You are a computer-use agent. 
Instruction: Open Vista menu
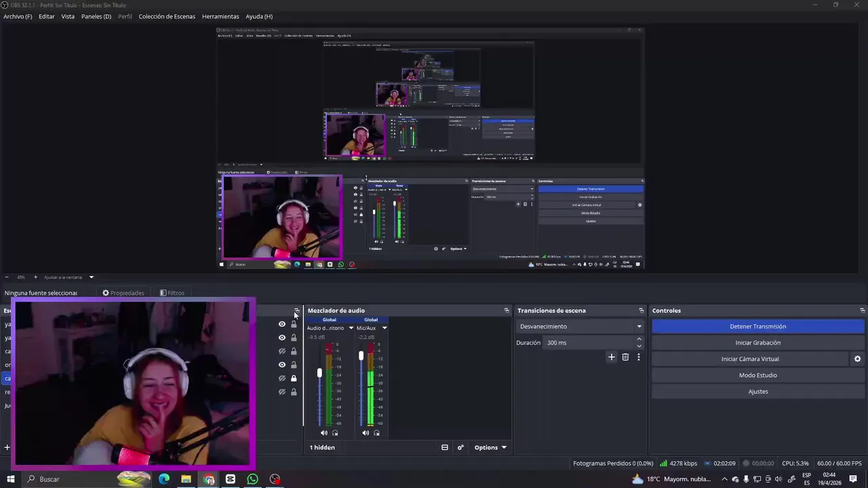pos(68,16)
